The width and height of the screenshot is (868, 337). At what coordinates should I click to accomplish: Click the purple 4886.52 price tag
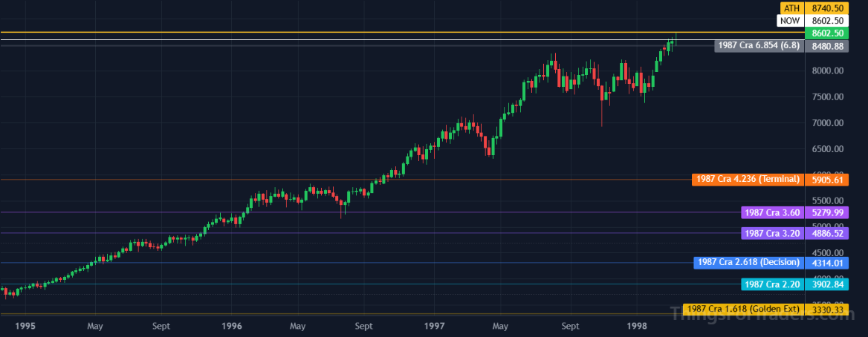tap(827, 233)
